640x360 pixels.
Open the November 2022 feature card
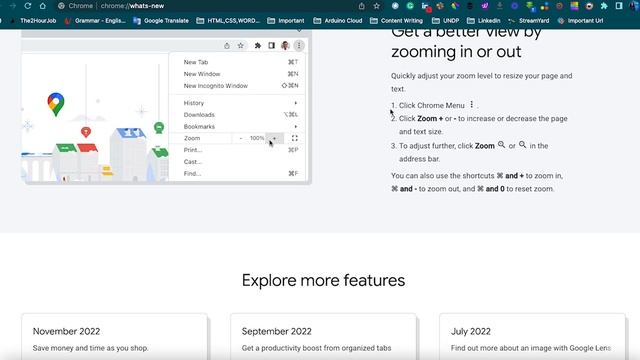tap(114, 337)
